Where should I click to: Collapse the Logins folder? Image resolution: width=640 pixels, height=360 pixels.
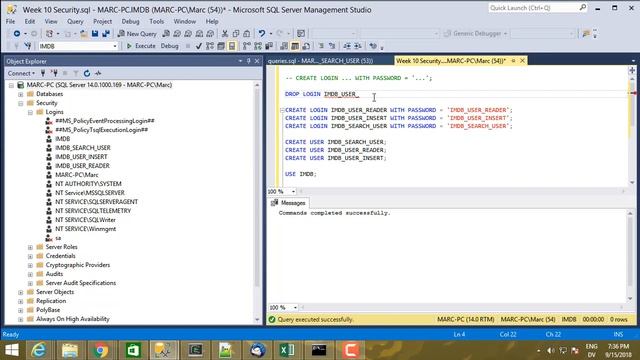tap(30, 112)
